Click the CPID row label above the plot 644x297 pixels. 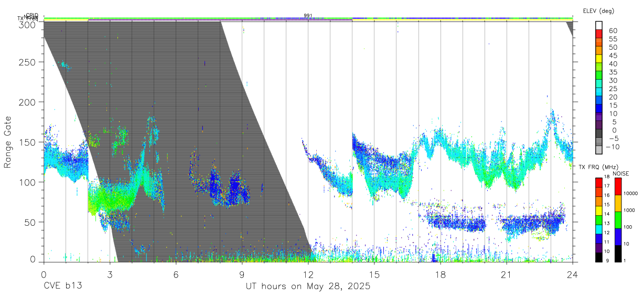click(31, 15)
